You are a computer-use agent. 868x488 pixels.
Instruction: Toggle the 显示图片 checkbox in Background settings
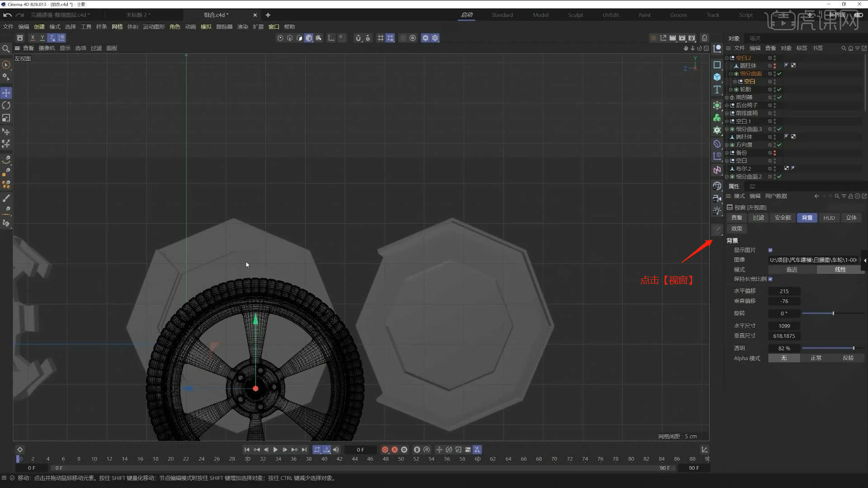point(771,249)
